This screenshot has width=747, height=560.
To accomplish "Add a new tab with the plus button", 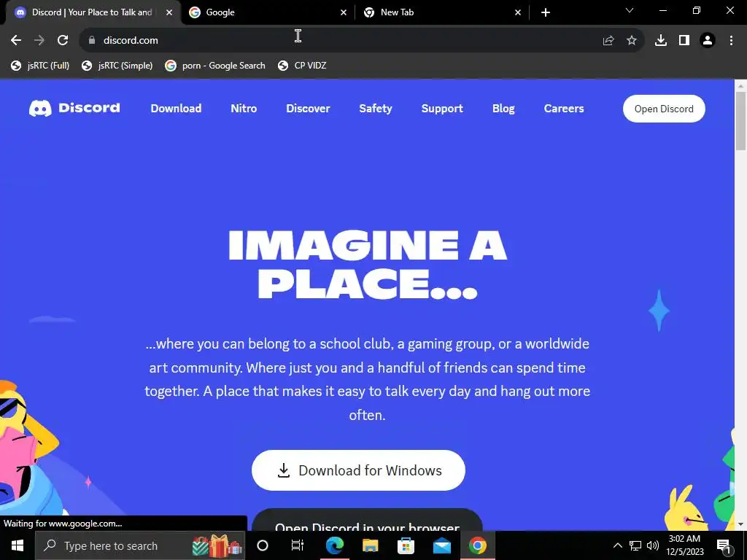I will 546,12.
